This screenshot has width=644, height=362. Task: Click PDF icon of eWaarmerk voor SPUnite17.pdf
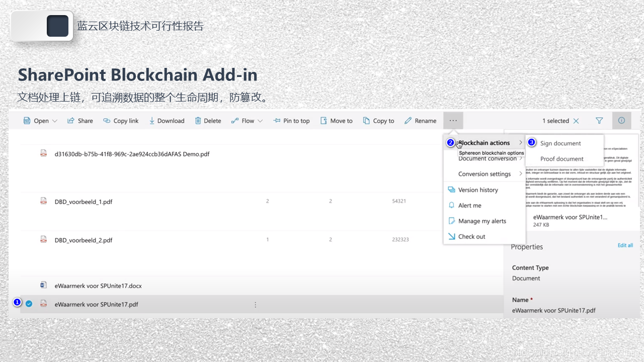point(44,304)
